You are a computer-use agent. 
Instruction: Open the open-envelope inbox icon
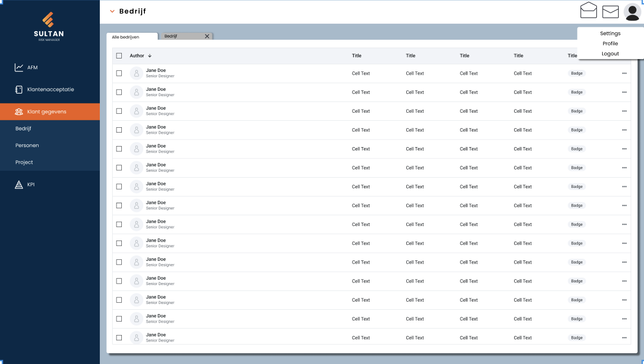(x=589, y=11)
